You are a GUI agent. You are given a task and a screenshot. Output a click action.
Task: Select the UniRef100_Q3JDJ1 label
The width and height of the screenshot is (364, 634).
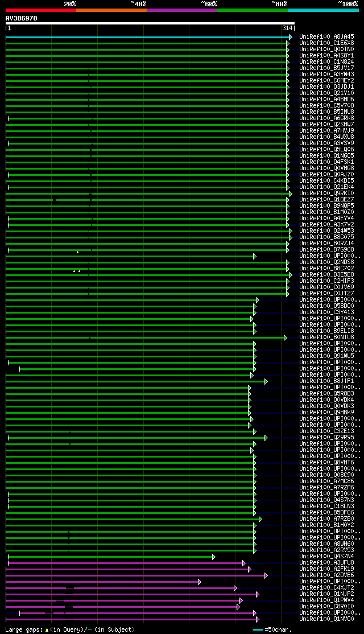pyautogui.click(x=327, y=87)
